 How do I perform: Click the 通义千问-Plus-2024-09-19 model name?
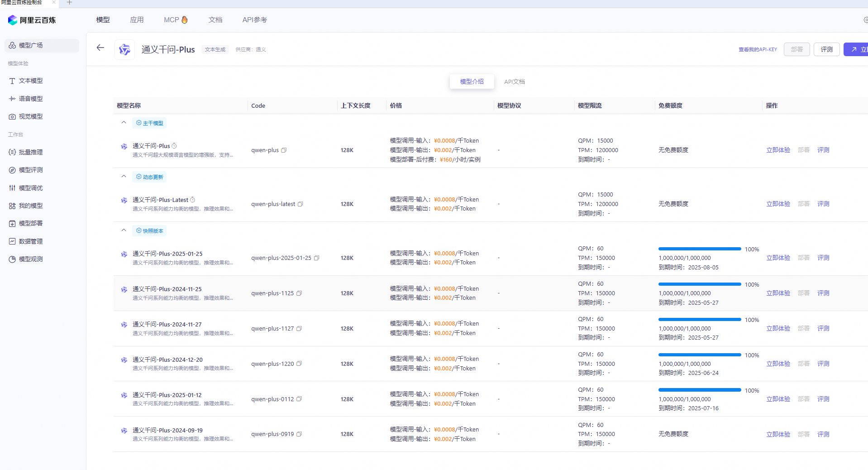(x=167, y=431)
